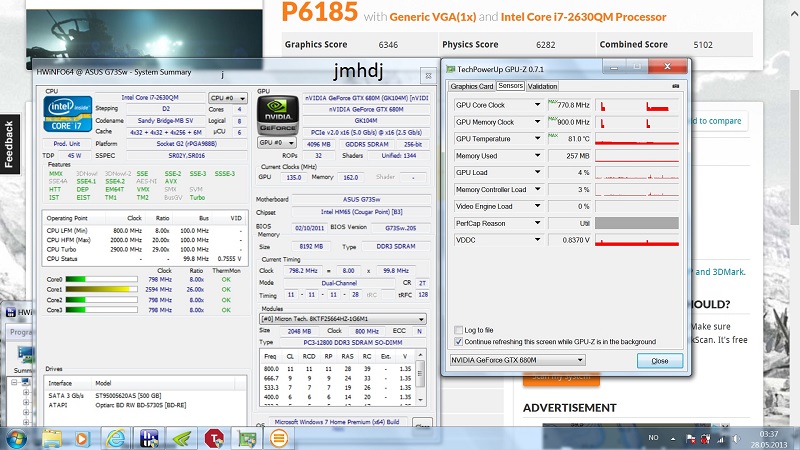The height and width of the screenshot is (450, 800).
Task: Click the GPU Temperature sensor graph
Action: [x=637, y=139]
